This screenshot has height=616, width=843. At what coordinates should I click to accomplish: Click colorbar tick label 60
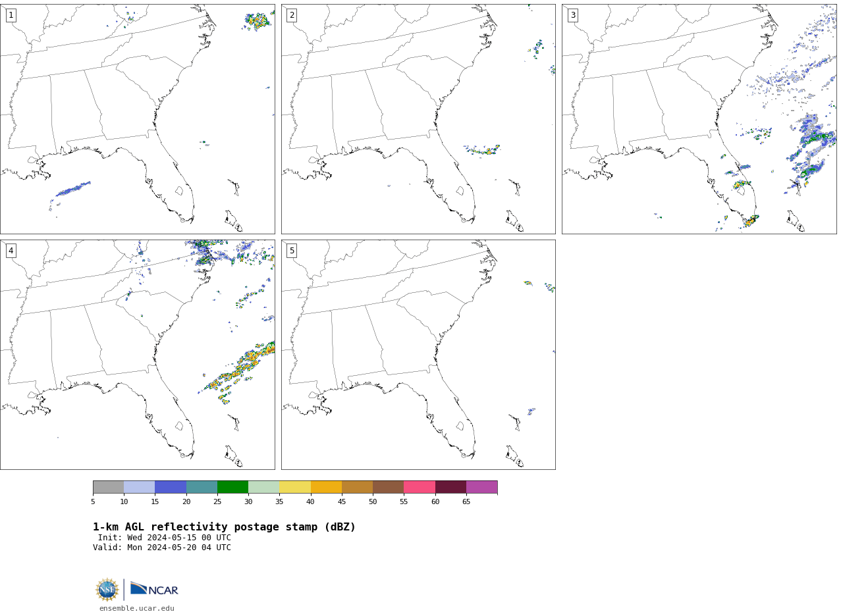pyautogui.click(x=435, y=501)
